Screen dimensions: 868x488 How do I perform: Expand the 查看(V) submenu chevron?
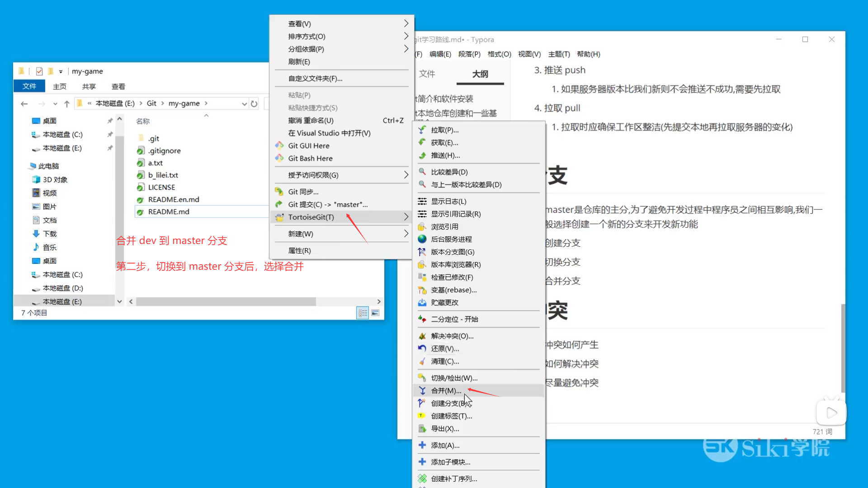coord(406,23)
